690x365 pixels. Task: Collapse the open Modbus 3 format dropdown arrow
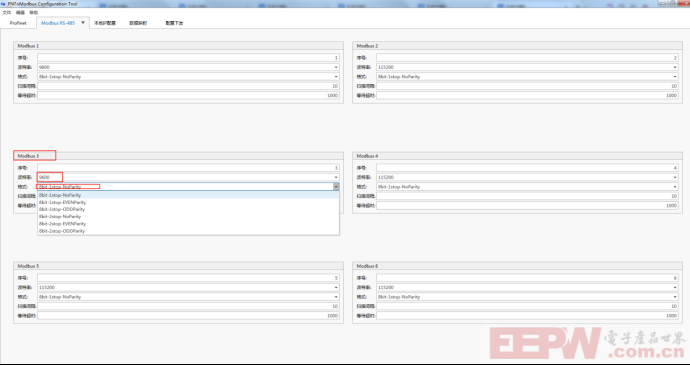pyautogui.click(x=336, y=187)
